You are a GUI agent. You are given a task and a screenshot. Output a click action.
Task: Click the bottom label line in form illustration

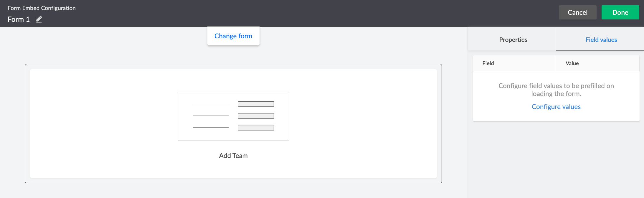(x=211, y=128)
